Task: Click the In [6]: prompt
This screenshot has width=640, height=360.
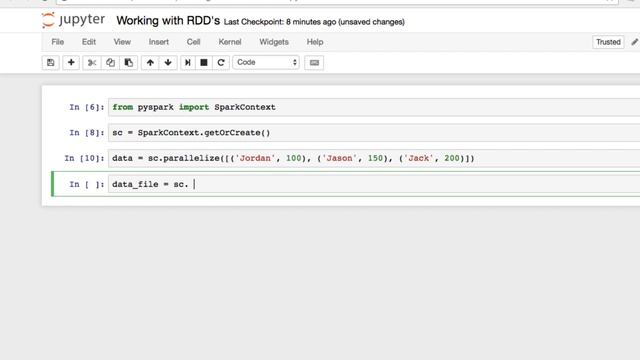Action: (x=87, y=107)
